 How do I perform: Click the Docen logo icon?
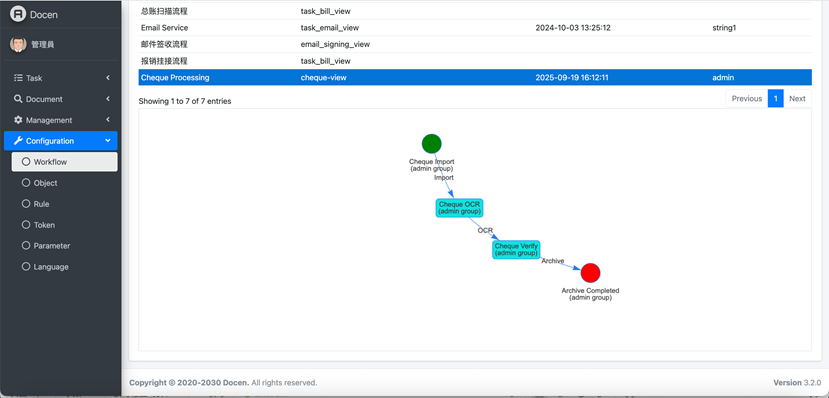click(x=18, y=14)
